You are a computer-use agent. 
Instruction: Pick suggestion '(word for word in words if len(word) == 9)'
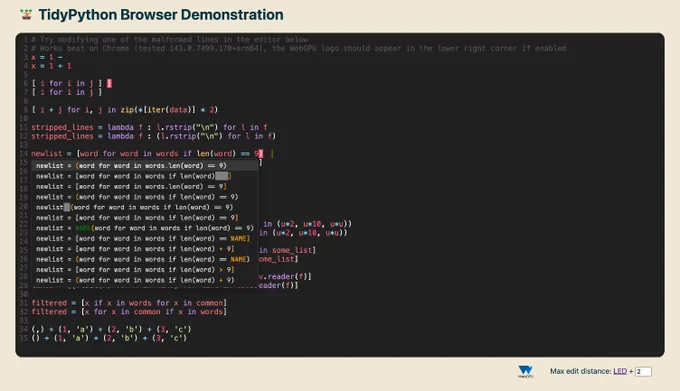click(145, 197)
